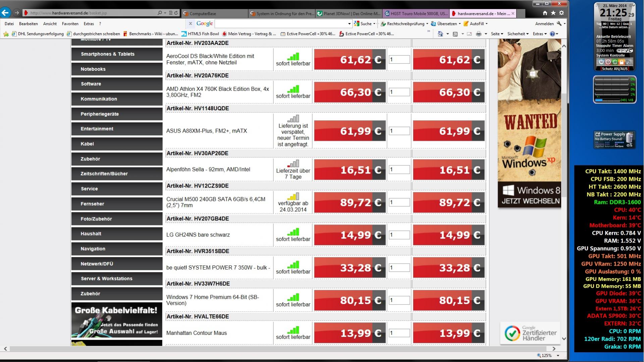Toggle Schutz AN/AUS in the gadget
The image size is (644, 362).
click(614, 69)
